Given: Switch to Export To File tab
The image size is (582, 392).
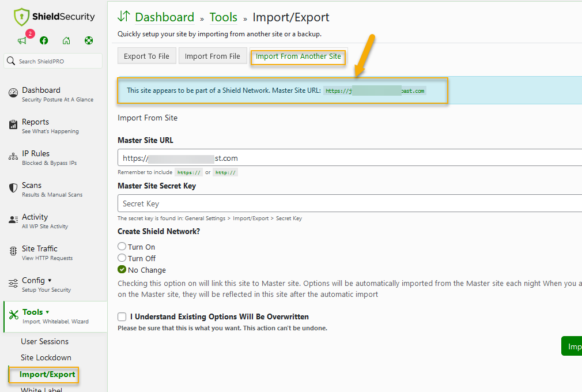Looking at the screenshot, I should 146,56.
